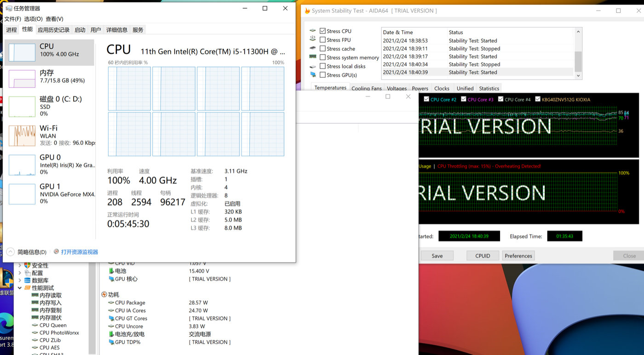Open the 选项(O) menu
This screenshot has width=644, height=355.
pos(33,19)
